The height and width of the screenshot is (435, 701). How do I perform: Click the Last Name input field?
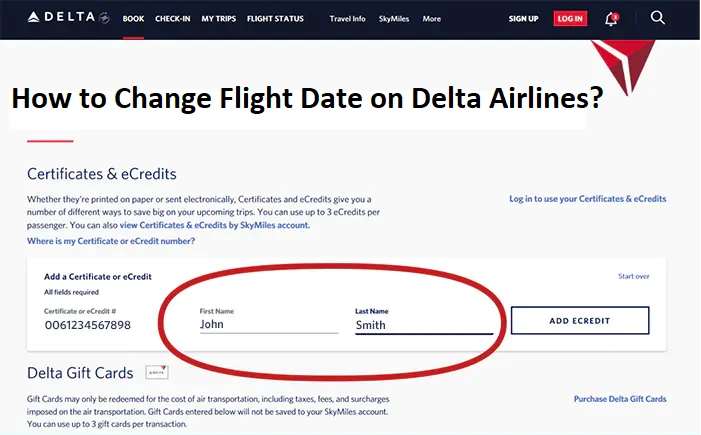(x=423, y=325)
